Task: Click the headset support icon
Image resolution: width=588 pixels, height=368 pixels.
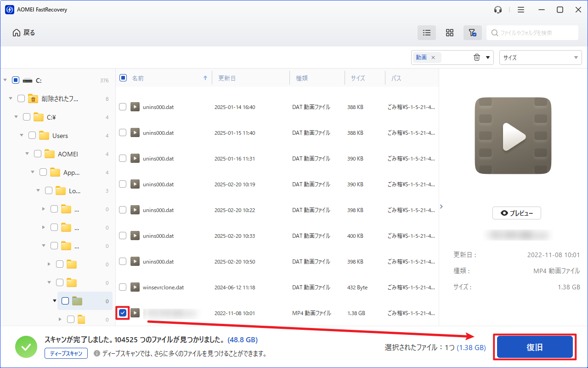Action: [x=498, y=10]
